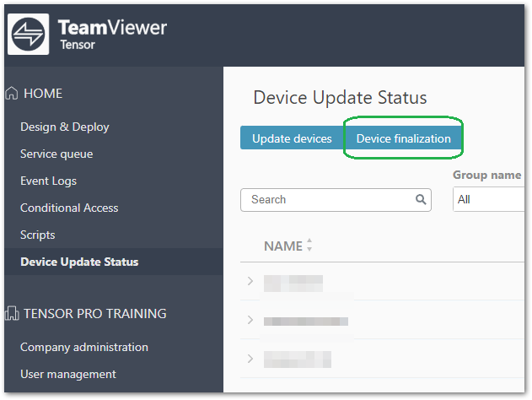Click the TeamViewer Tensor title text

click(x=112, y=34)
